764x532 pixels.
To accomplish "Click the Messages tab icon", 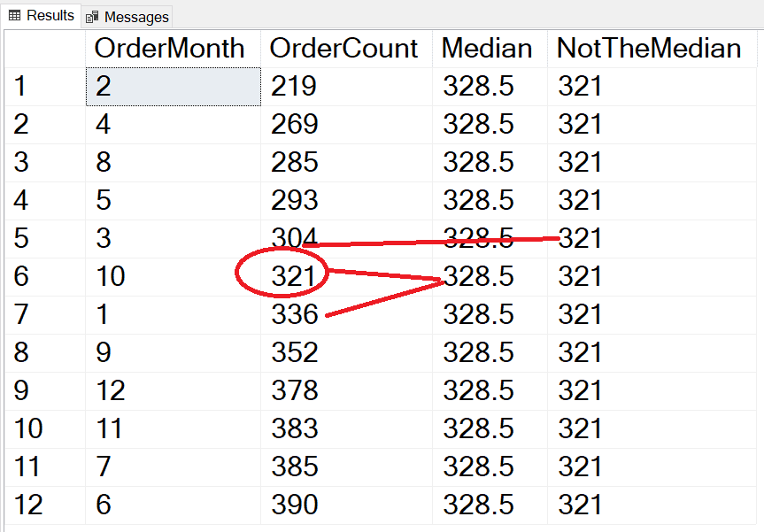I will 92,17.
